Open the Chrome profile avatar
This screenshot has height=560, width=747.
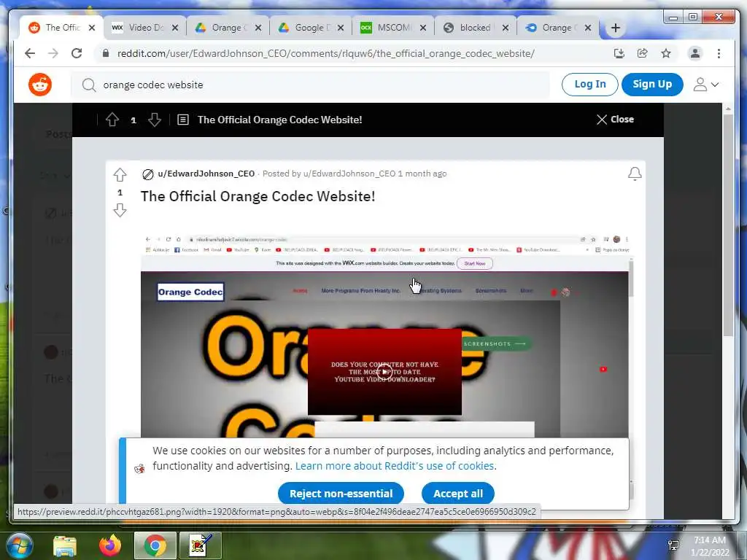pos(695,53)
